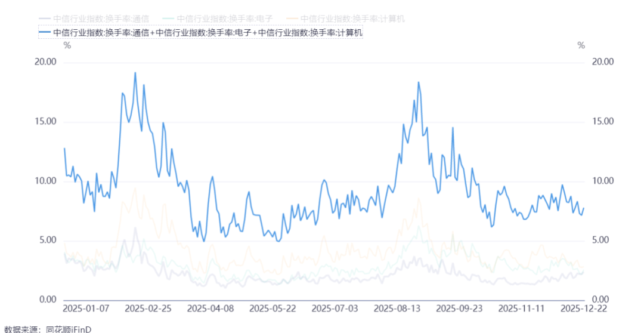Click the right axis 10.00 label
The image size is (644, 333).
point(602,181)
